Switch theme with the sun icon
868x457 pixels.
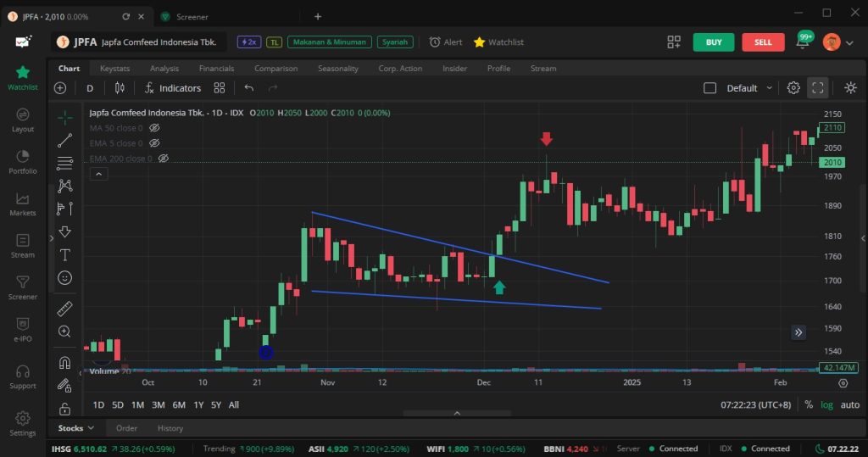[x=851, y=88]
